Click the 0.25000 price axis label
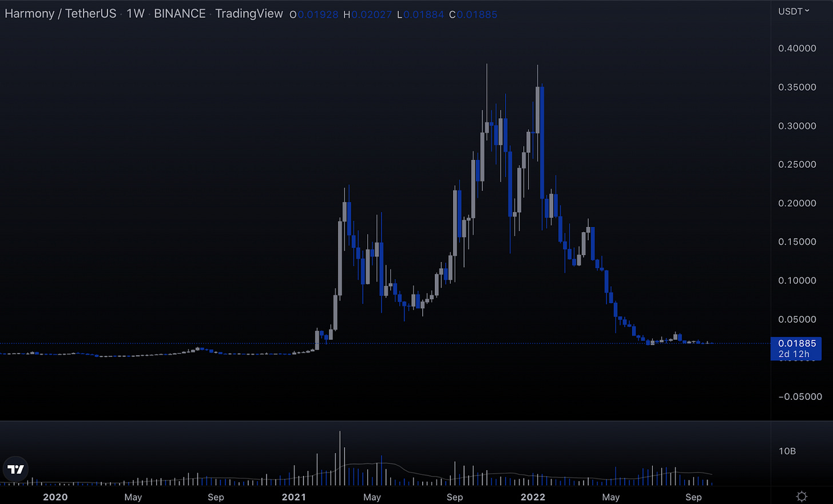833x504 pixels. [x=797, y=164]
